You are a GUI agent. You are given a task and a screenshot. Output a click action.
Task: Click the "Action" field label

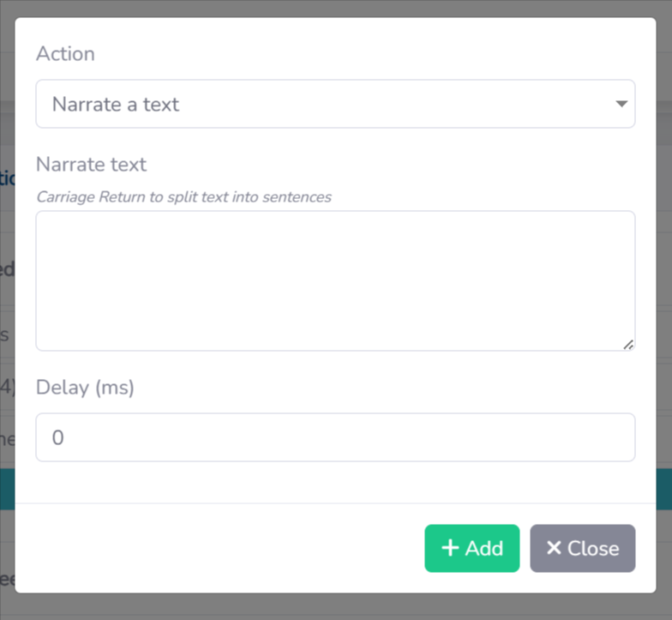click(x=65, y=53)
